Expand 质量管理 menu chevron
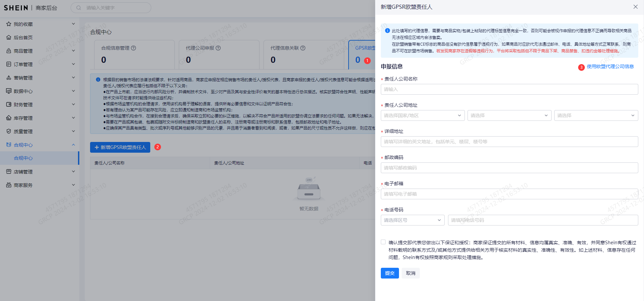644x301 pixels. tap(73, 131)
